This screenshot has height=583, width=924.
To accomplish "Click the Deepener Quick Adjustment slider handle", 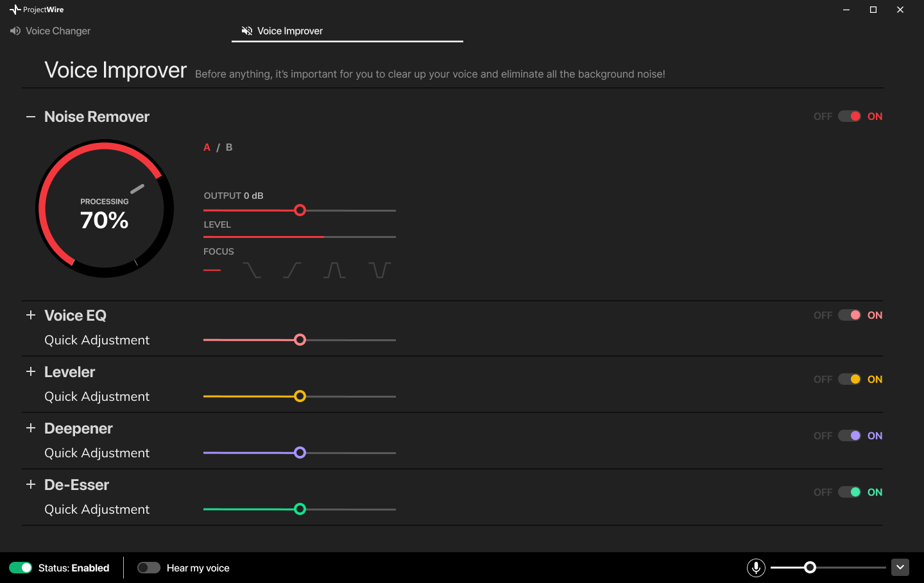I will click(300, 453).
